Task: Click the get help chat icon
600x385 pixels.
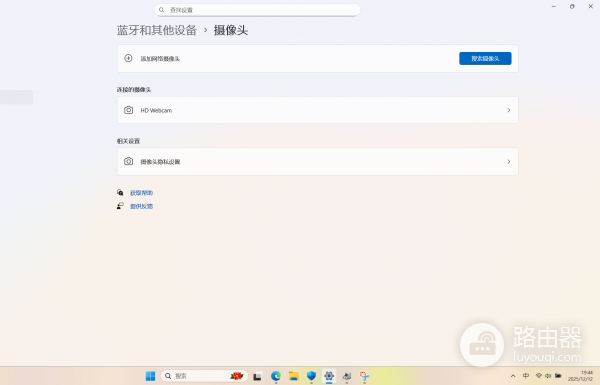Action: [120, 192]
